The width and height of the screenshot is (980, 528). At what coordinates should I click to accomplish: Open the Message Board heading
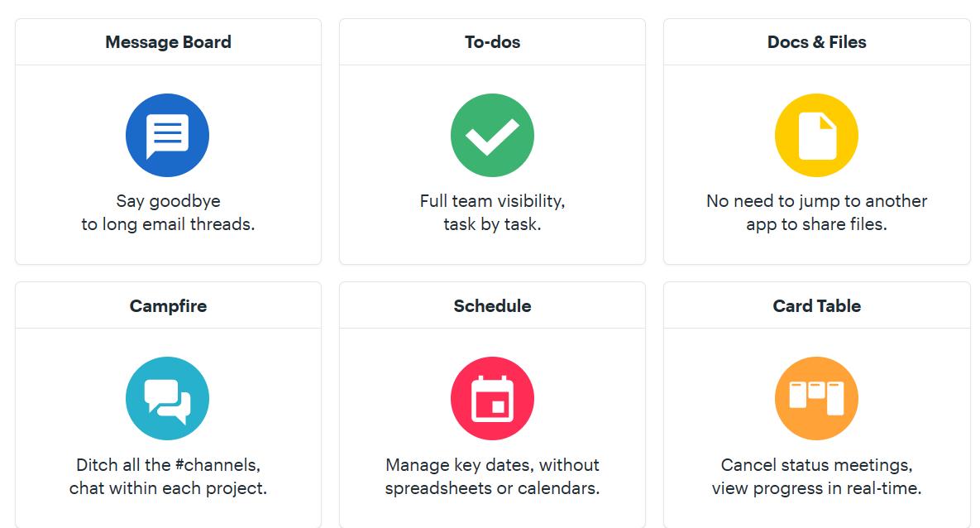click(168, 42)
